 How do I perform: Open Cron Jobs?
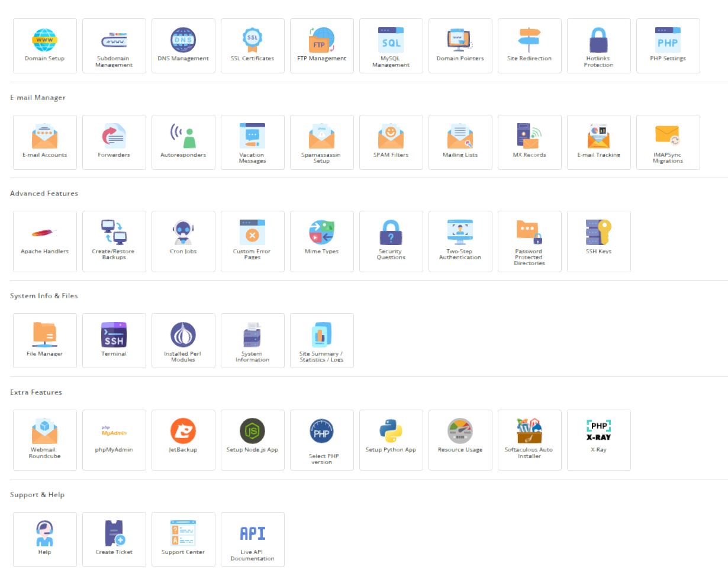tap(183, 241)
